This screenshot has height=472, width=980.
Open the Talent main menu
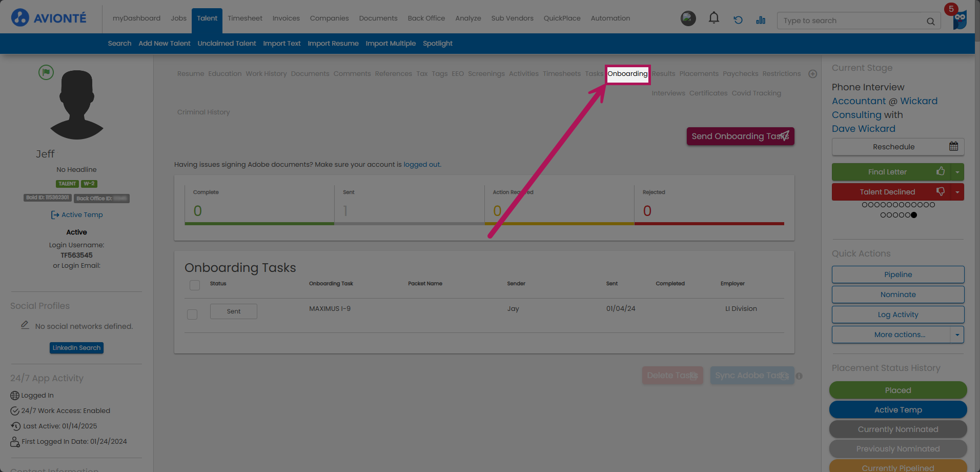coord(207,18)
